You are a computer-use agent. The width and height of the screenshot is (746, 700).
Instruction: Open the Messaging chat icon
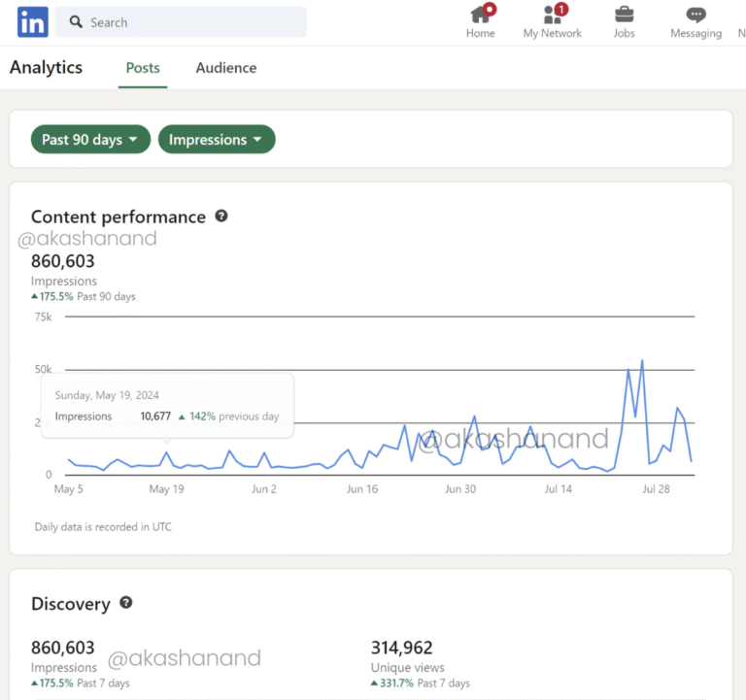(695, 15)
